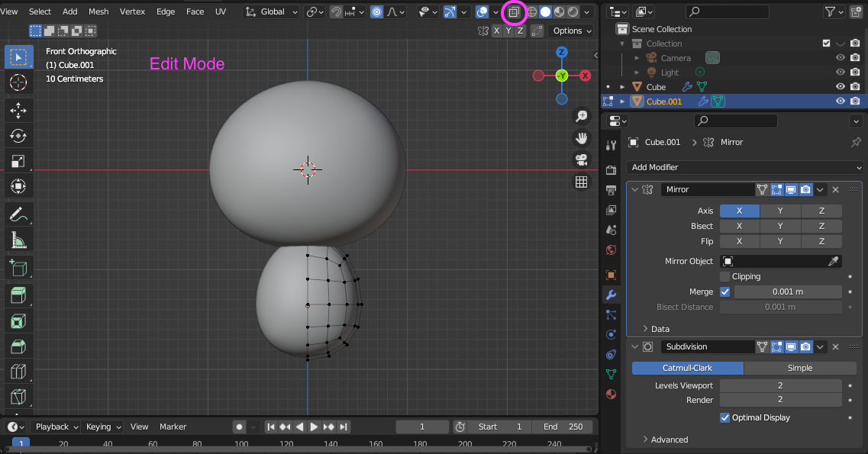Screen dimensions: 868x454
Task: Open the Vertex menu
Action: (x=132, y=11)
